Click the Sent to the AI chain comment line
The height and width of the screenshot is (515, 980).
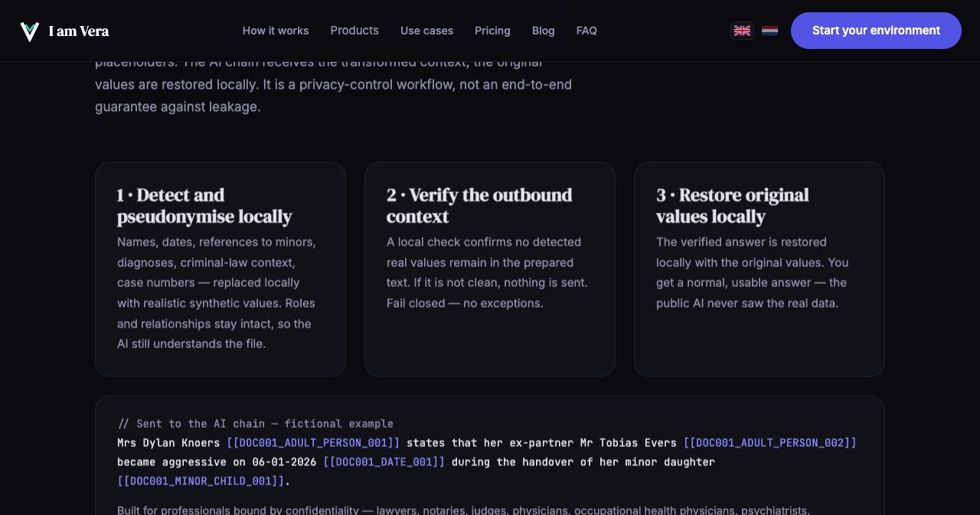pyautogui.click(x=256, y=424)
